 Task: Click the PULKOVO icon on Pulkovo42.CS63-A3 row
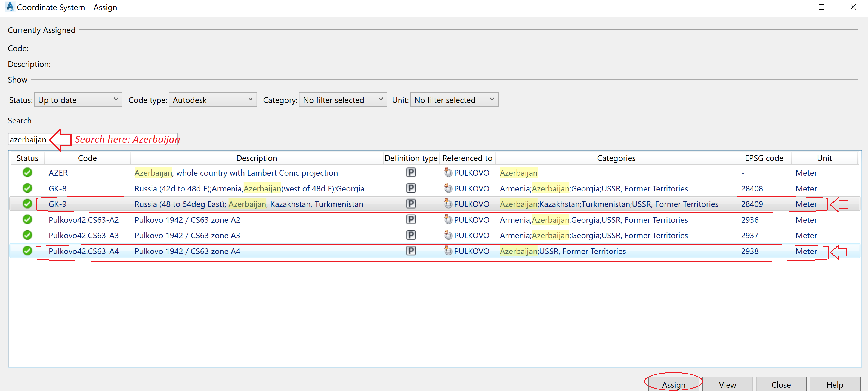448,235
